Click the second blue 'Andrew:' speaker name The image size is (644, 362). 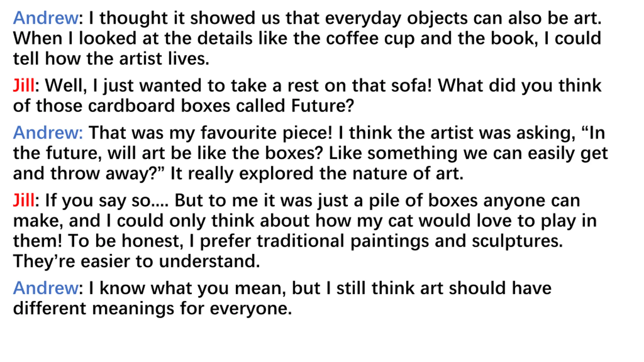click(x=48, y=133)
